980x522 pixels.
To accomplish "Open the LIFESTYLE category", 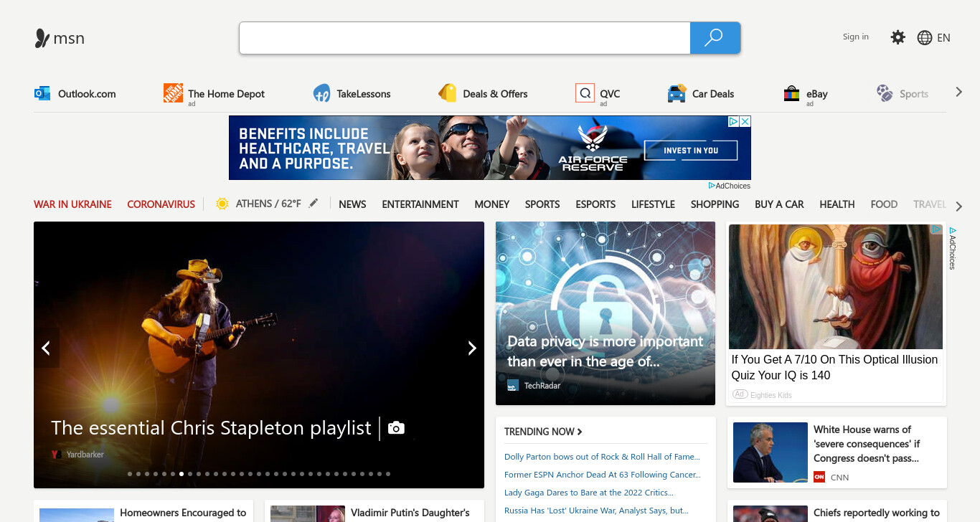I will coord(653,204).
